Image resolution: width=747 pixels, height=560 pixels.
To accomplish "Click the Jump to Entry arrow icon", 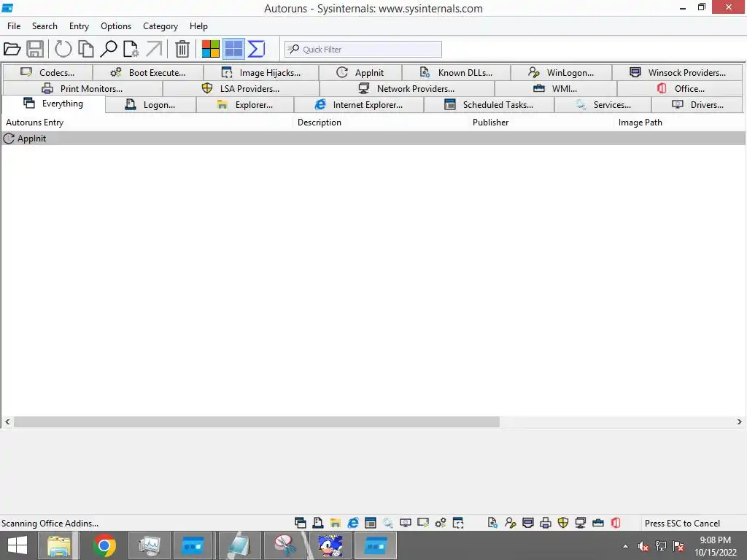I will click(x=154, y=49).
